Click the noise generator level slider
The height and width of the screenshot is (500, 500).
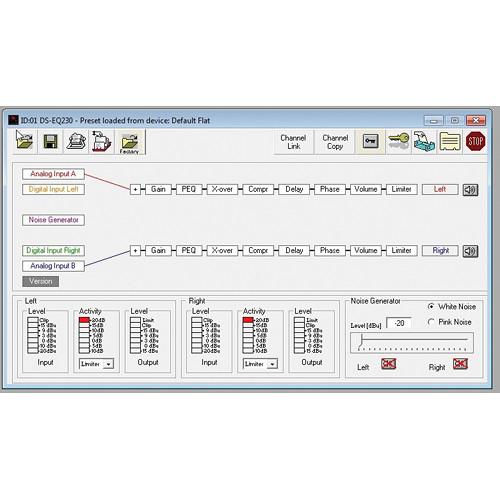[x=412, y=342]
